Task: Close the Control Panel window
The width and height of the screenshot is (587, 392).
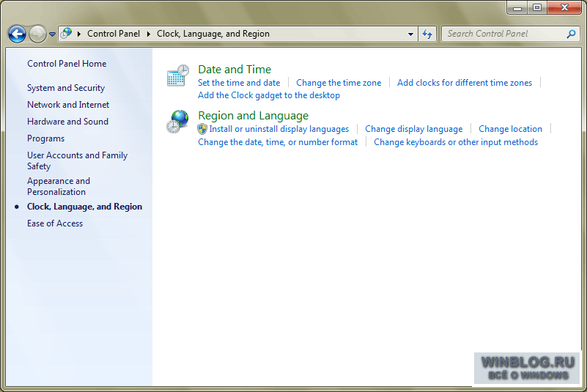Action: click(564, 7)
